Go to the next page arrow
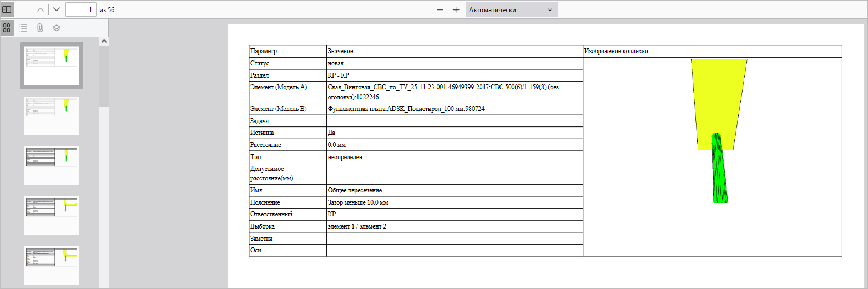Screen dimensions: 868x289 click(x=57, y=9)
